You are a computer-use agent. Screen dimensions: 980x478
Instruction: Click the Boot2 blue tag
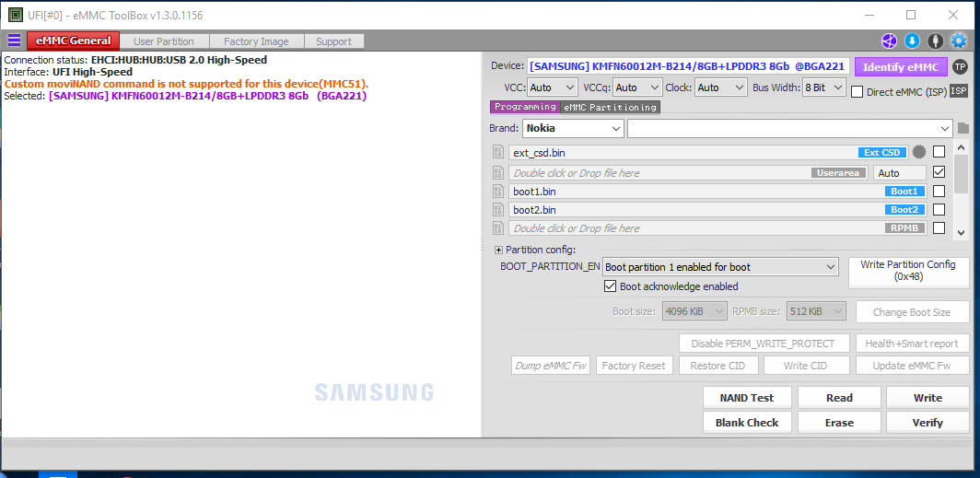904,210
